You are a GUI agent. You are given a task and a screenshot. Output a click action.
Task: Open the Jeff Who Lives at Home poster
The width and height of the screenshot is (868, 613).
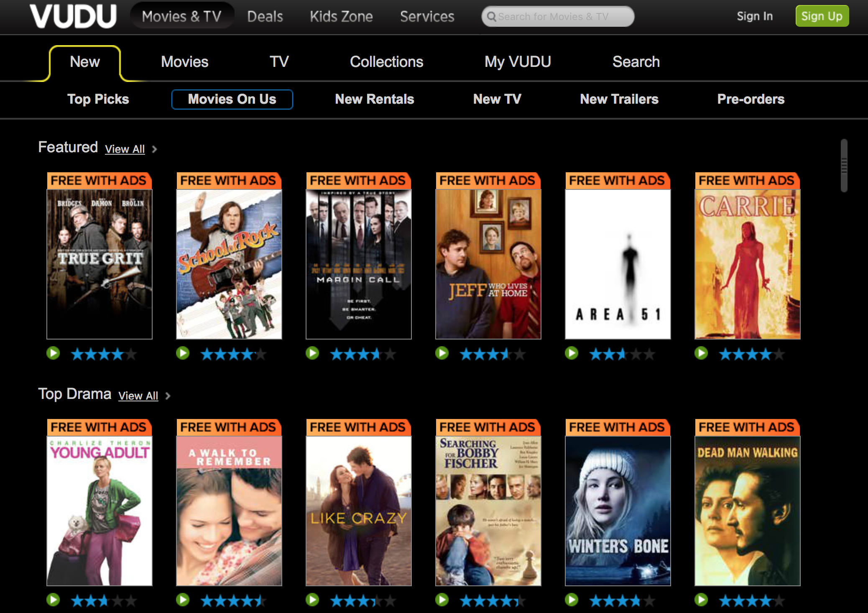point(488,263)
